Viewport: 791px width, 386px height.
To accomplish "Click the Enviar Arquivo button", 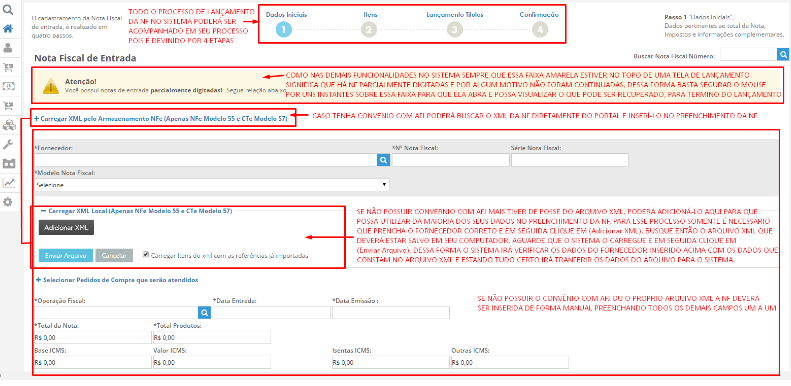I will point(66,255).
